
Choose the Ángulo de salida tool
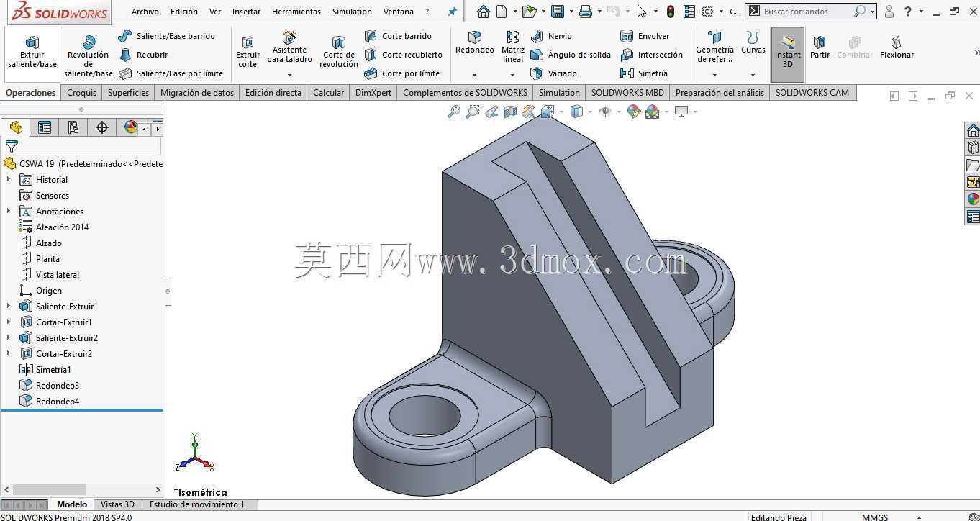[571, 55]
